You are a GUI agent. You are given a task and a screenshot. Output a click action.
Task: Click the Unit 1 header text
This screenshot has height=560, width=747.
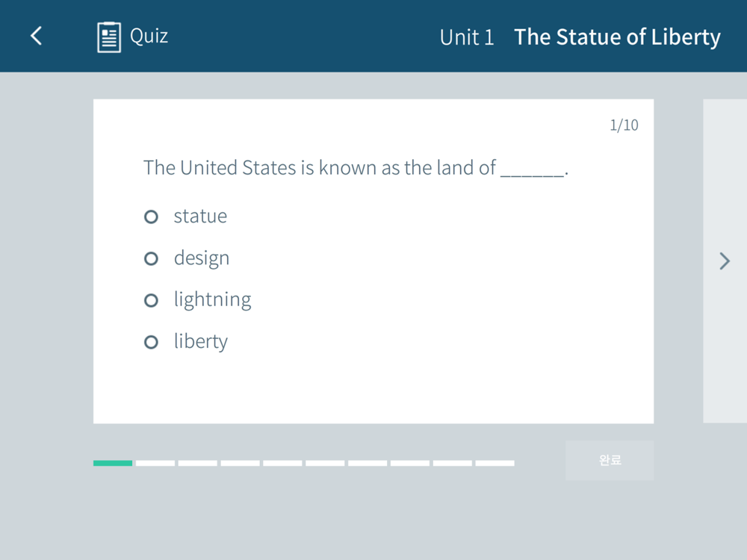point(466,37)
